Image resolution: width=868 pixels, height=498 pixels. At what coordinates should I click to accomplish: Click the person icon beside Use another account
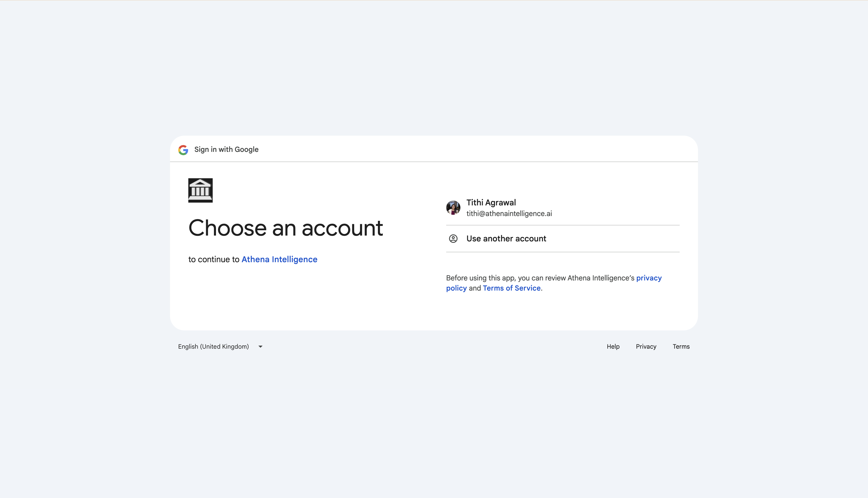tap(453, 239)
